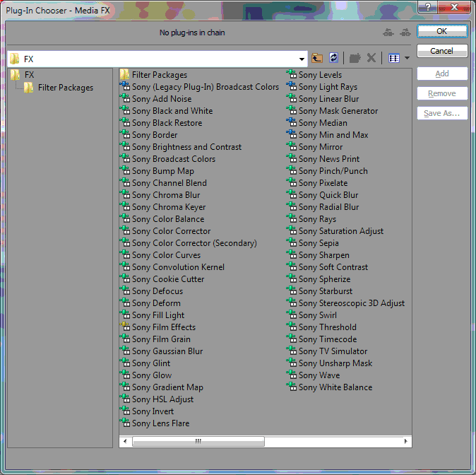Select Sony Black and White plug-in icon

[124, 110]
